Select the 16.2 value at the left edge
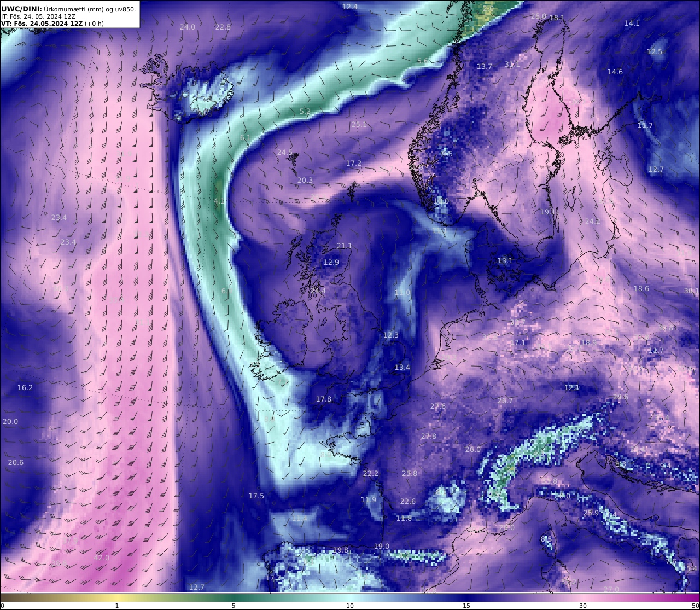 (x=25, y=387)
